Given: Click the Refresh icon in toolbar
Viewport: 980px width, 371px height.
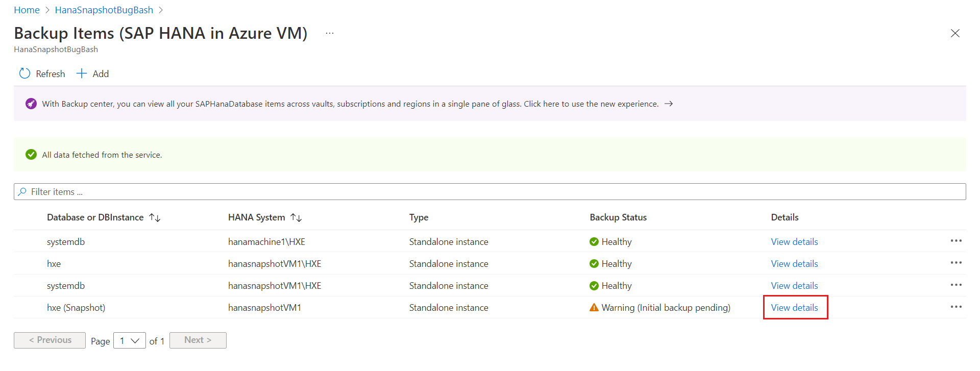Looking at the screenshot, I should pos(24,73).
